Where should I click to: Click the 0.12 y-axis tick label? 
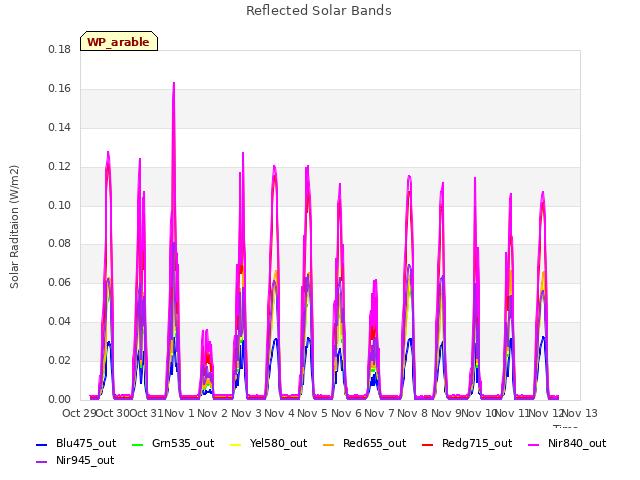point(60,167)
